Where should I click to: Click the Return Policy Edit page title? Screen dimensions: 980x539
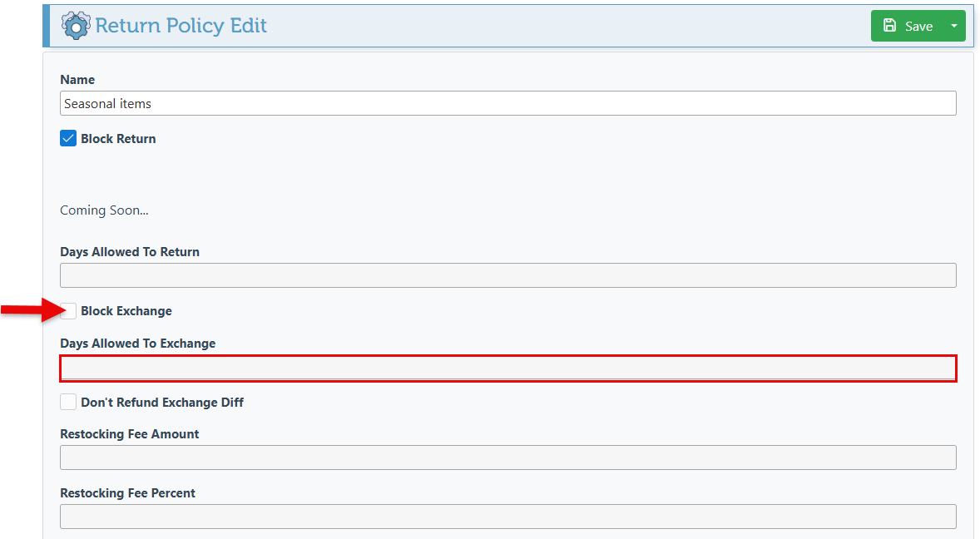[181, 26]
